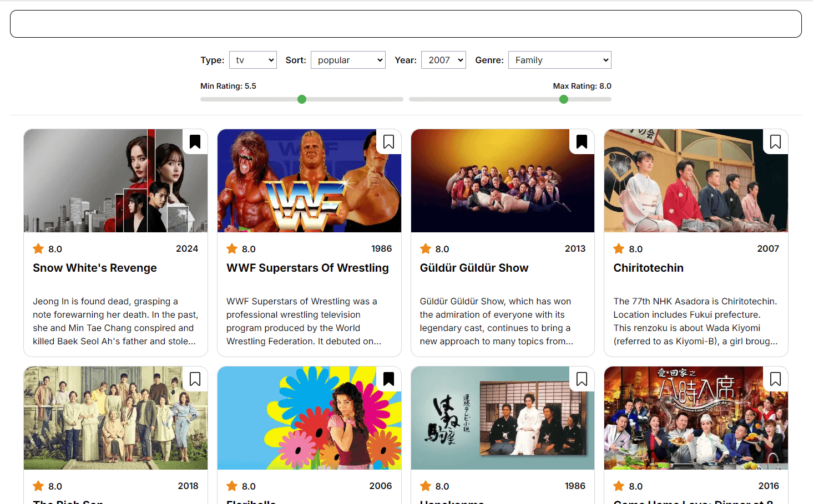Click the year 2007 on Chiritotechin card
This screenshot has height=504, width=829.
tap(768, 248)
